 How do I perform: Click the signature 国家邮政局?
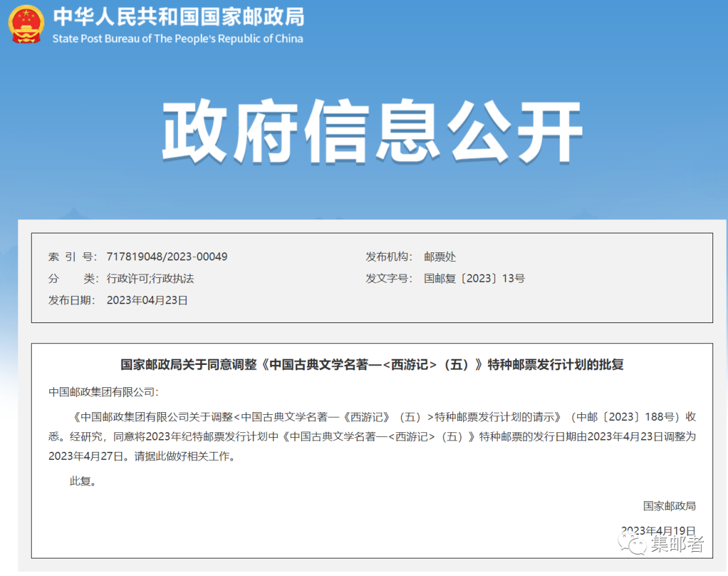tap(669, 506)
